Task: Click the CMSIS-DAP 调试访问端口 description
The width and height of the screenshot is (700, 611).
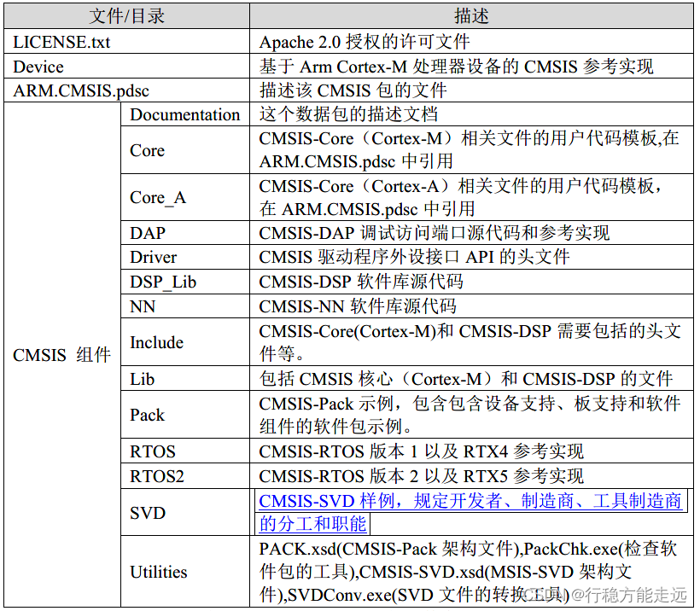Action: (434, 232)
